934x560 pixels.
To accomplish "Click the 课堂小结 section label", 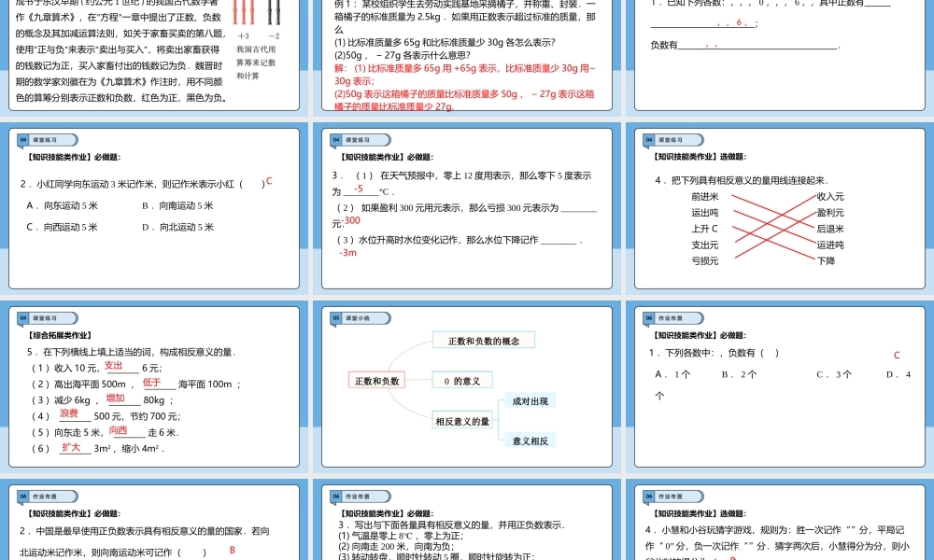I will (358, 318).
